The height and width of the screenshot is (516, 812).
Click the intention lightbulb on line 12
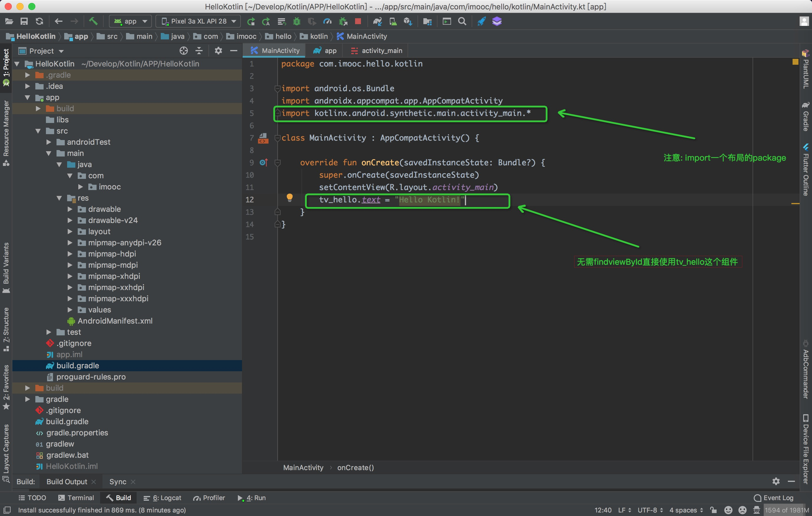pos(289,197)
